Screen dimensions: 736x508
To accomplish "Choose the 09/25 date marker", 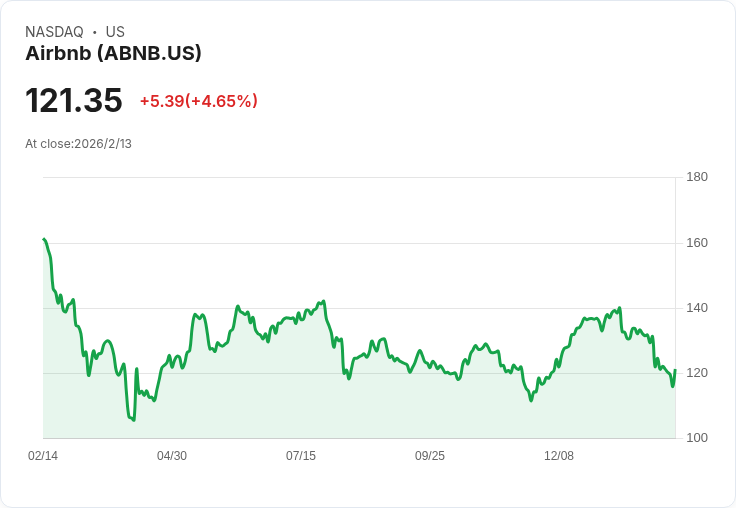I will 430,456.
